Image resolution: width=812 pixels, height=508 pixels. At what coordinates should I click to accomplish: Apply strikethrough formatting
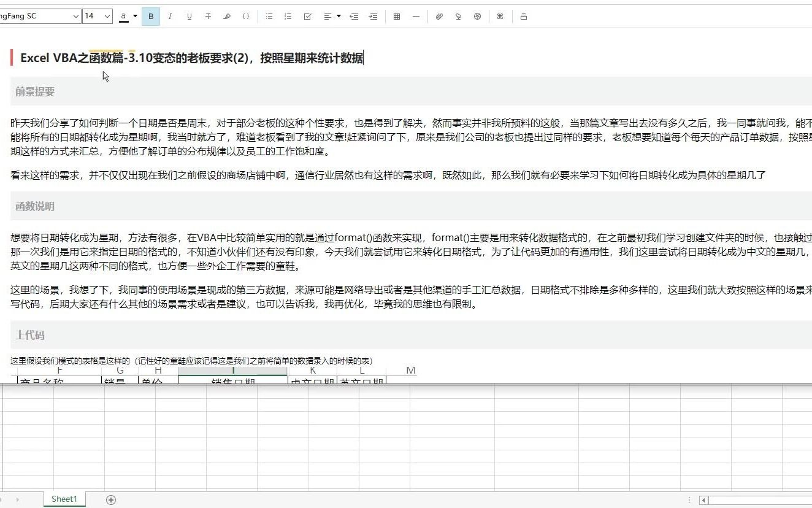tap(208, 16)
